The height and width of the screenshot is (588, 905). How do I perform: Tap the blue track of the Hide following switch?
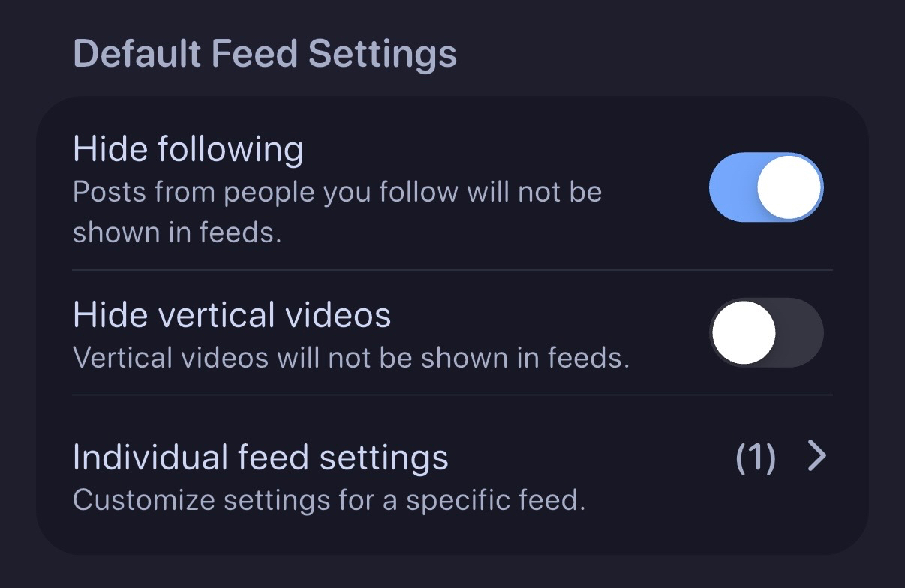pyautogui.click(x=729, y=187)
